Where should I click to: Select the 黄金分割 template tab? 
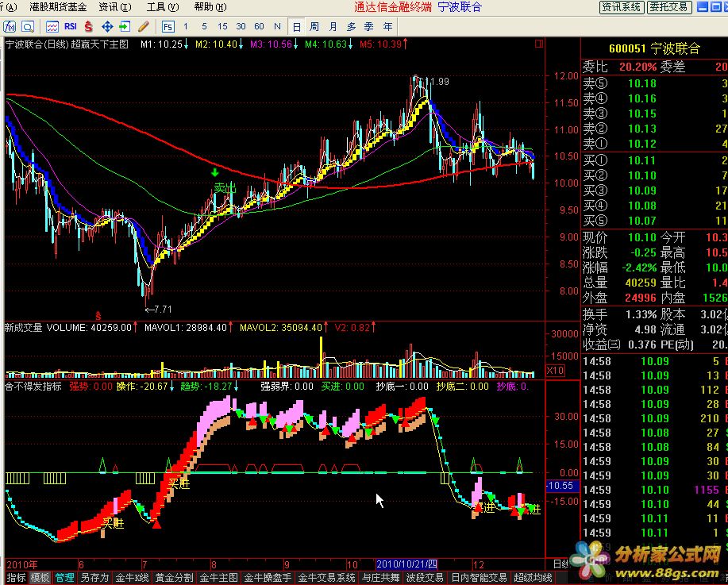pos(174,578)
